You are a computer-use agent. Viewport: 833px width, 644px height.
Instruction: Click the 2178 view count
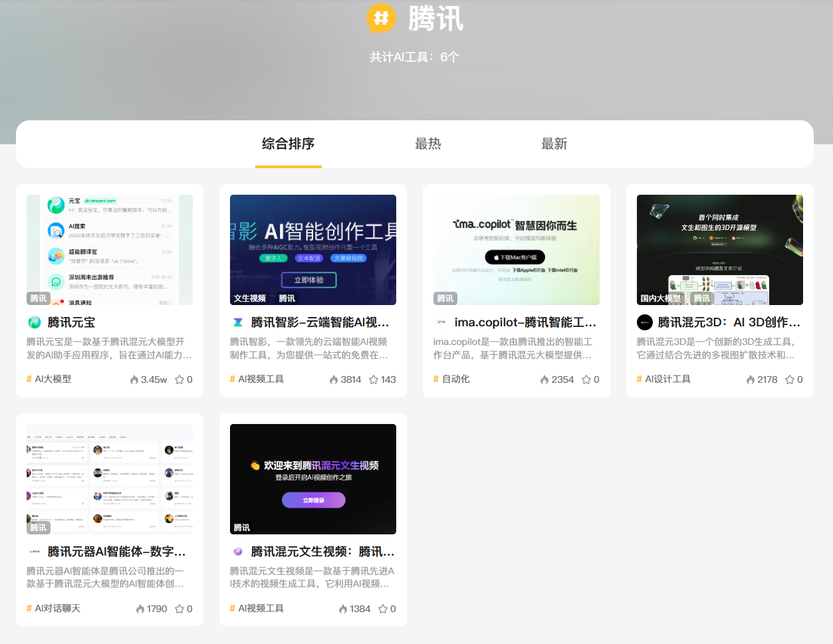pyautogui.click(x=767, y=379)
